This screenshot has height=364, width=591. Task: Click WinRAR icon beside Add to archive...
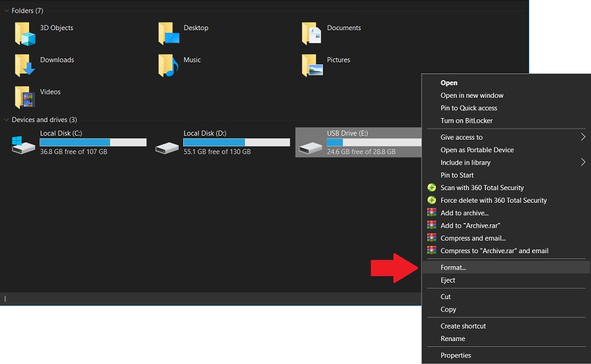pyautogui.click(x=431, y=212)
